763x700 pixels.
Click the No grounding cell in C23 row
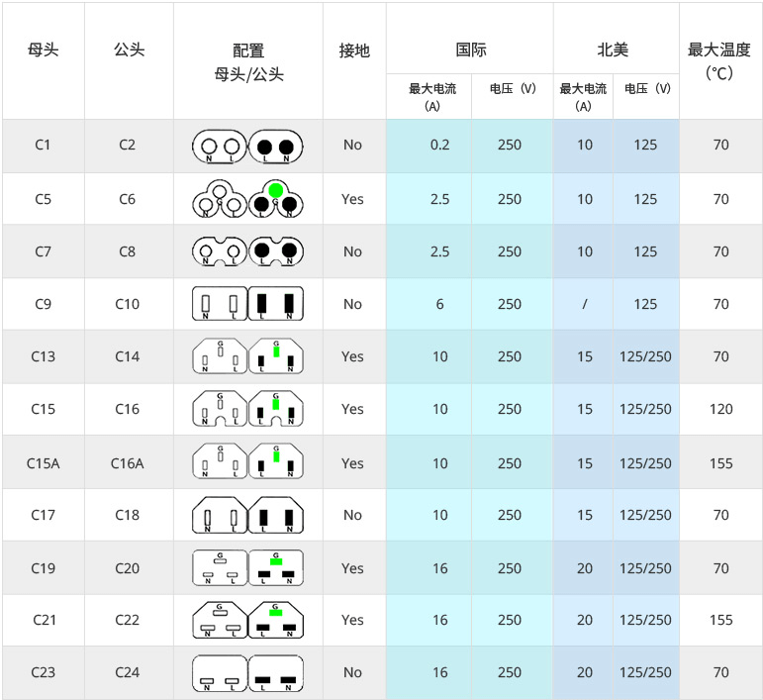click(352, 672)
